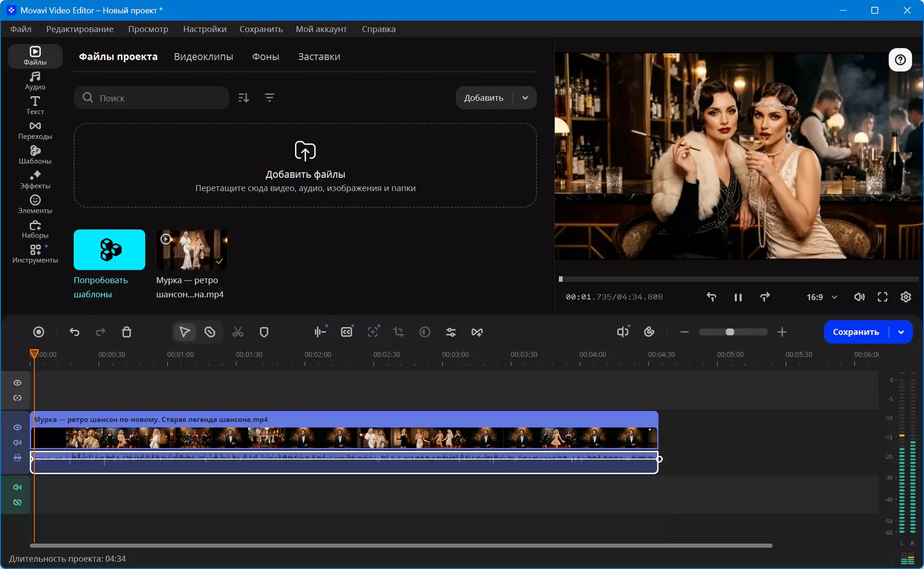Open the Audio panel in sidebar
Screen dimensions: 924x569
35,81
